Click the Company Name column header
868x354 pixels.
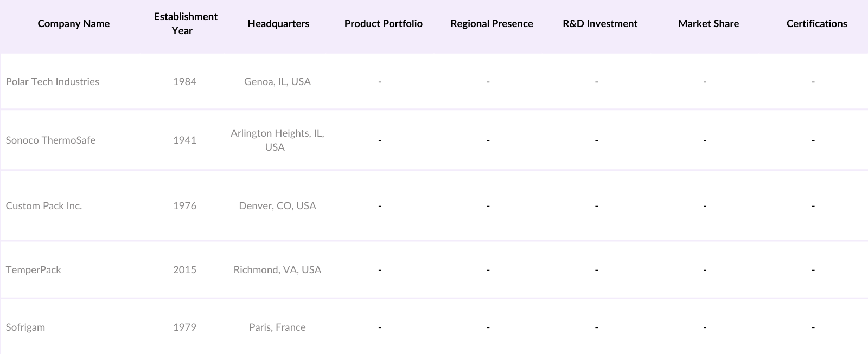click(74, 24)
